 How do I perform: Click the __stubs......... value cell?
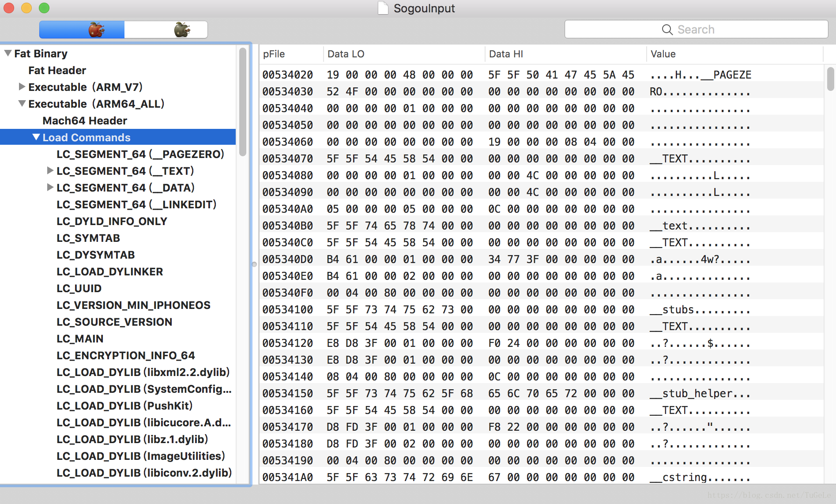(x=700, y=309)
